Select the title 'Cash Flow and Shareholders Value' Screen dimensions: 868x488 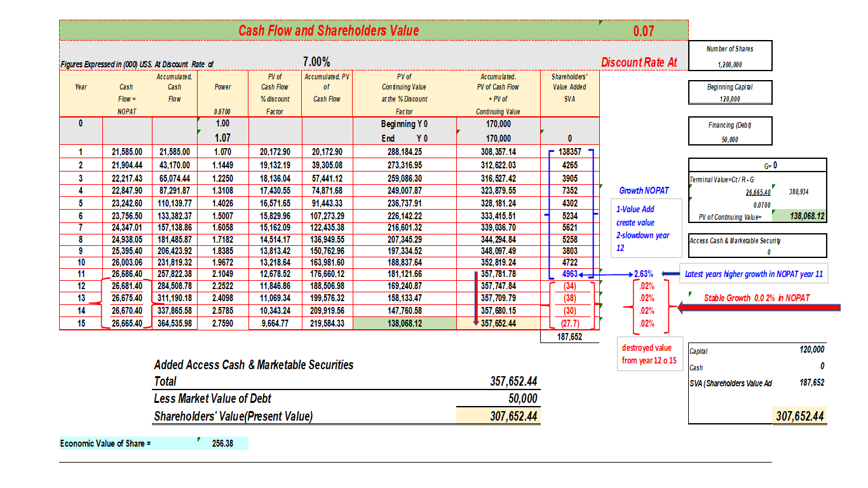point(329,30)
